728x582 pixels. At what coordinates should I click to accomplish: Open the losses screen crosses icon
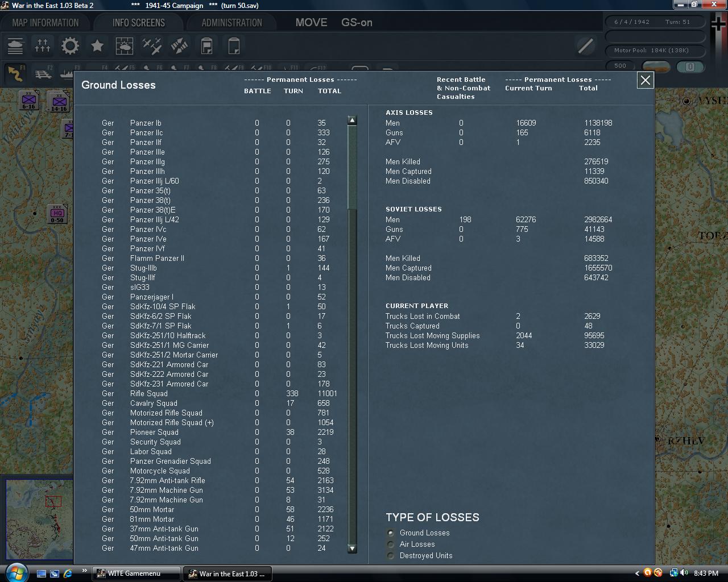pos(43,46)
